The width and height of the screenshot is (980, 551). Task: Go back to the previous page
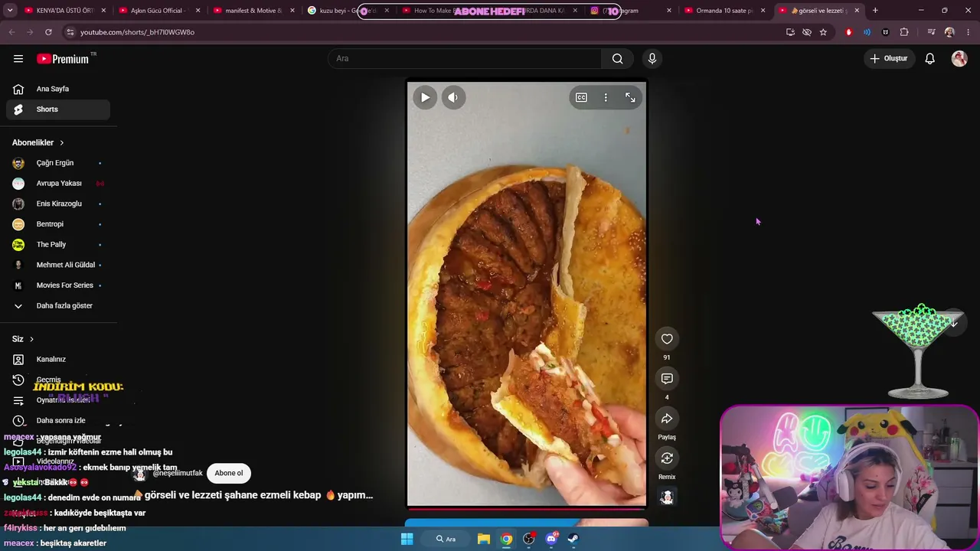pos(11,32)
